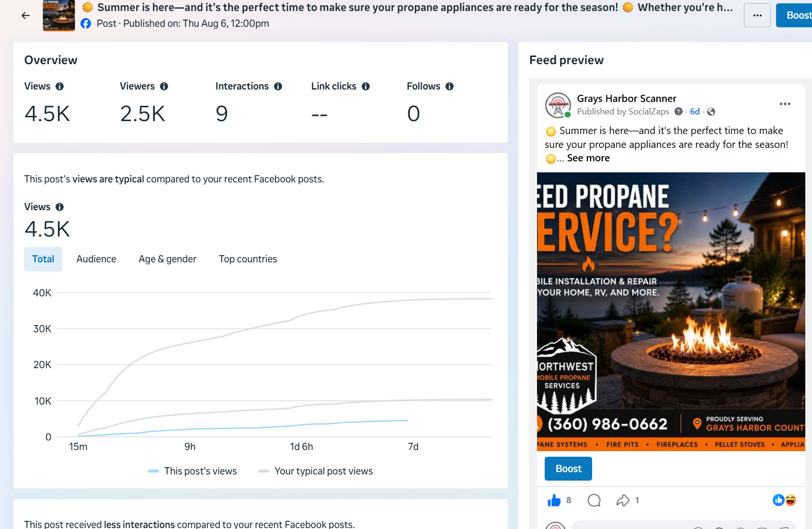Open the three-dot options button in header
Viewport: 812px width, 529px height.
[757, 15]
